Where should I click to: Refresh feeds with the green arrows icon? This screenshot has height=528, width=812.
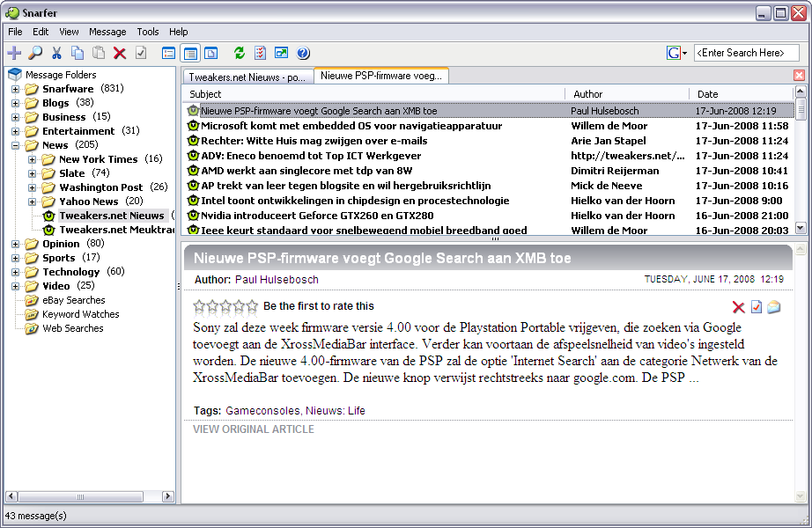pos(239,54)
